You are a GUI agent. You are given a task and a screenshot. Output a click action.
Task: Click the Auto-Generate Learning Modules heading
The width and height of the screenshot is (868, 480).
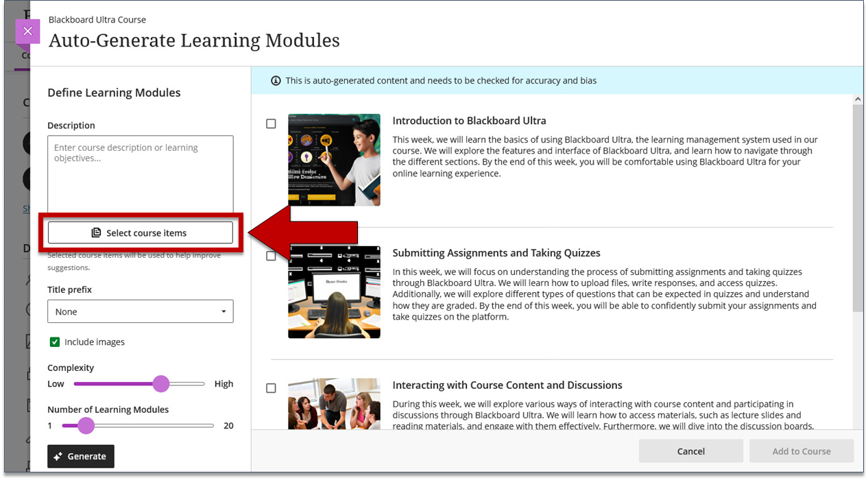[194, 40]
